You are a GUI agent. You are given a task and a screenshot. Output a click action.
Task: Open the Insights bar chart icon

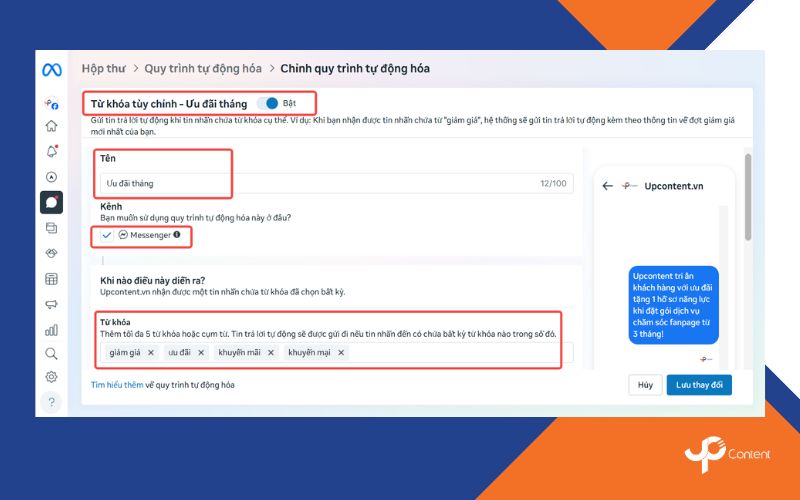coord(51,329)
